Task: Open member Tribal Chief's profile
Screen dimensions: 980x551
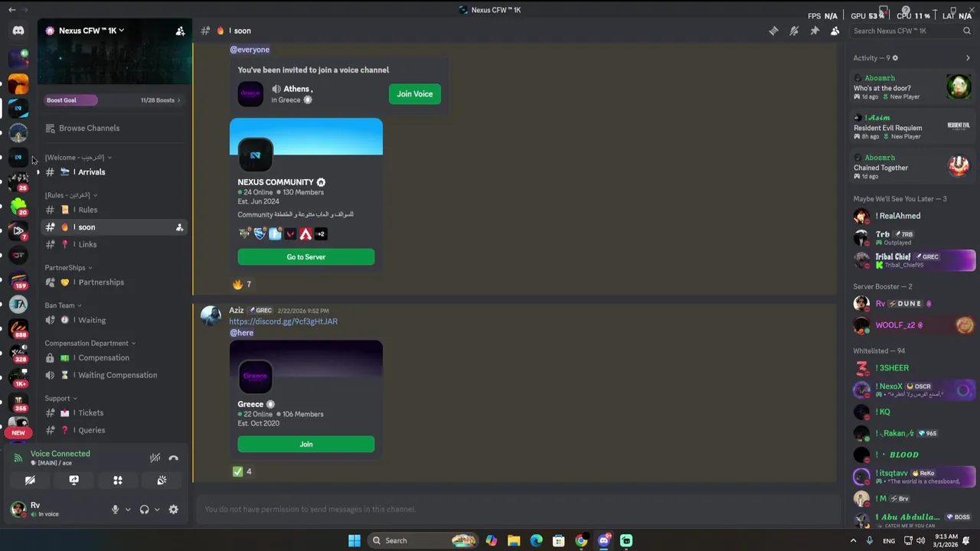Action: point(913,260)
